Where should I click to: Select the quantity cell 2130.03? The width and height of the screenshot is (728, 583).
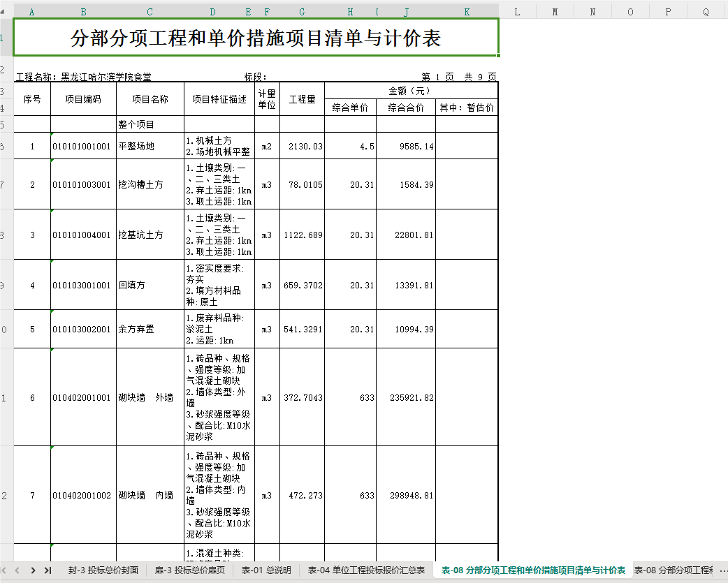tap(302, 146)
